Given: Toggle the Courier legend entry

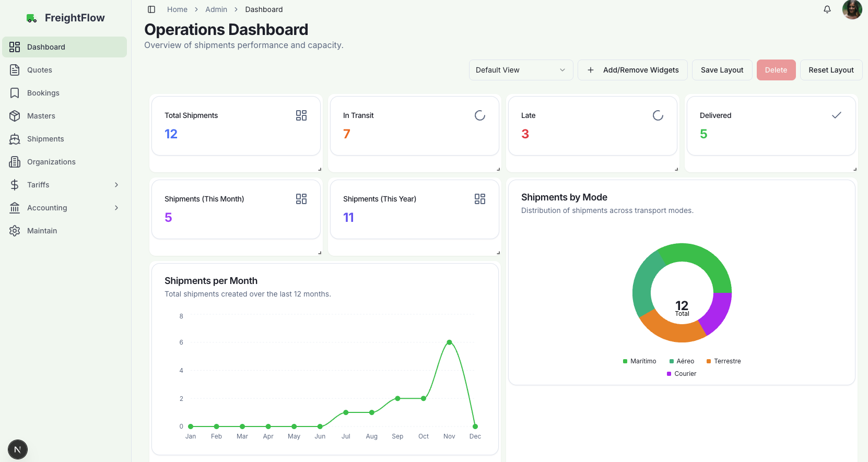Looking at the screenshot, I should 682,374.
